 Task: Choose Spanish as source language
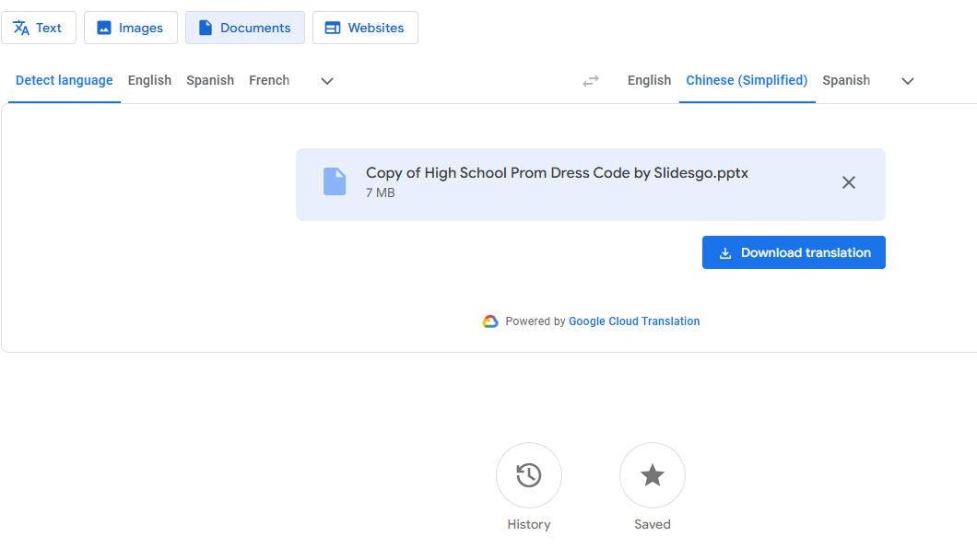pyautogui.click(x=210, y=80)
